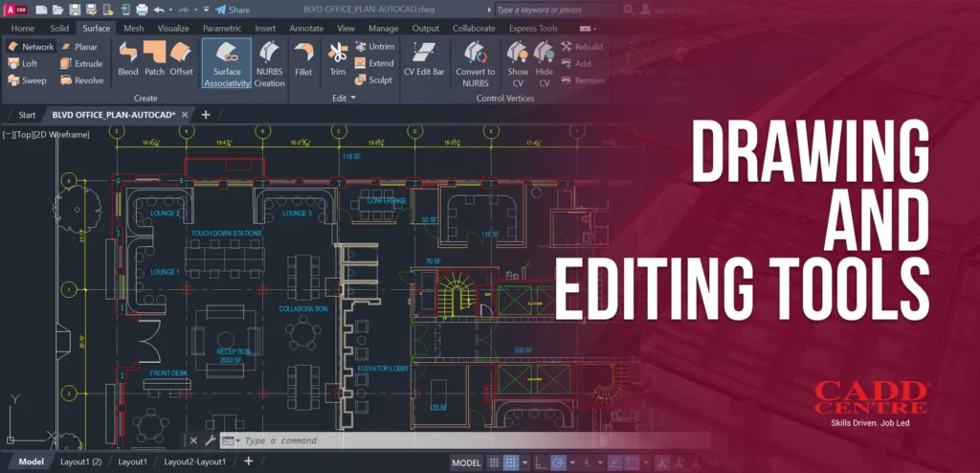
Task: Toggle drawing grid display in status bar
Action: click(494, 462)
